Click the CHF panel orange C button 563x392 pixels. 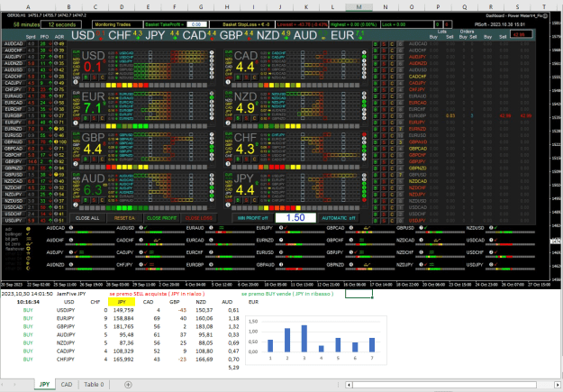click(x=255, y=160)
